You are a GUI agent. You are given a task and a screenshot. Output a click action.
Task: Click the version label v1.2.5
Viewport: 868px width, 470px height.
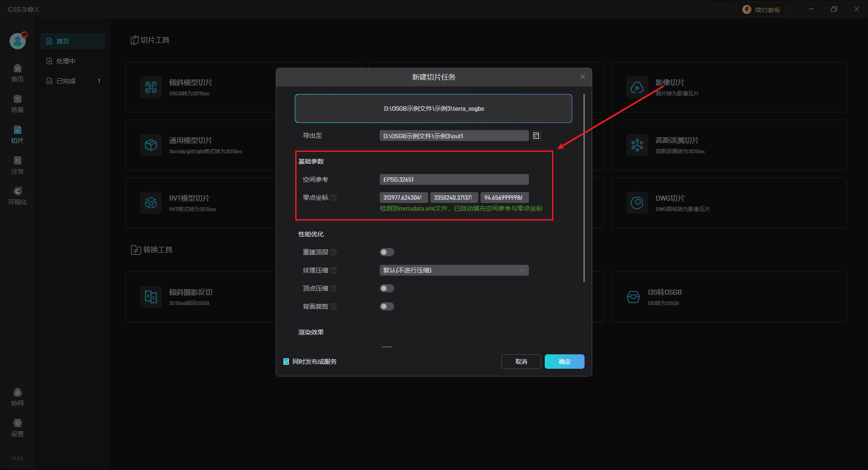[x=17, y=458]
